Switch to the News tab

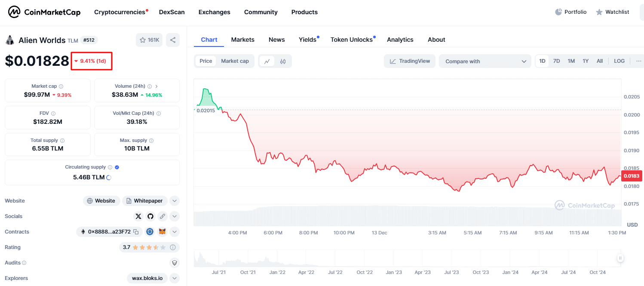(277, 40)
